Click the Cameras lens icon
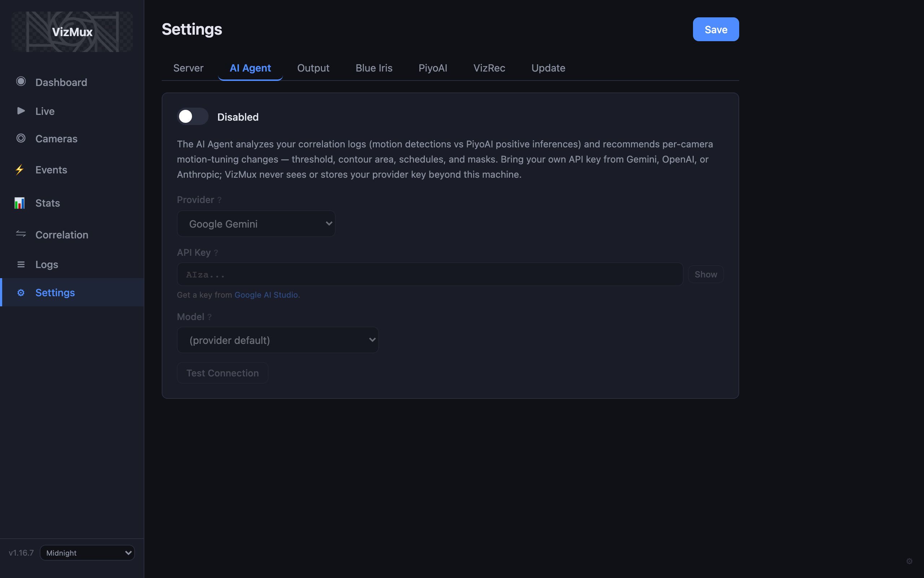 point(21,138)
